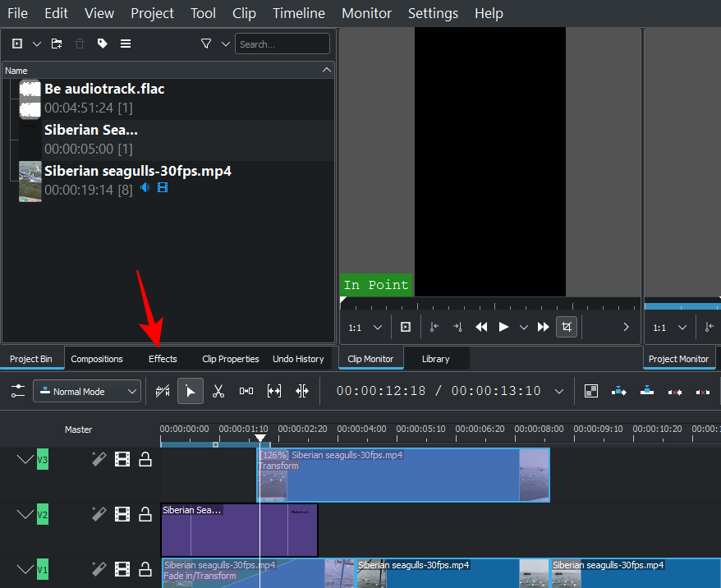
Task: Open the Monitor menu
Action: [x=366, y=13]
